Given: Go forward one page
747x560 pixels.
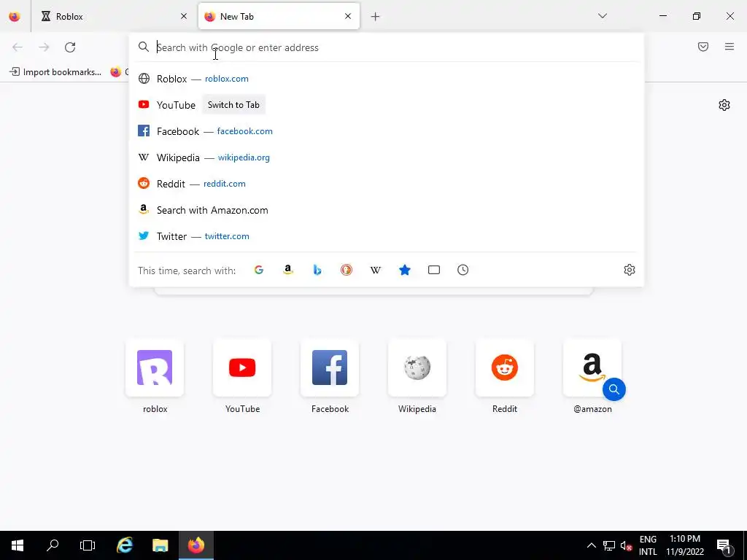Looking at the screenshot, I should tap(44, 47).
